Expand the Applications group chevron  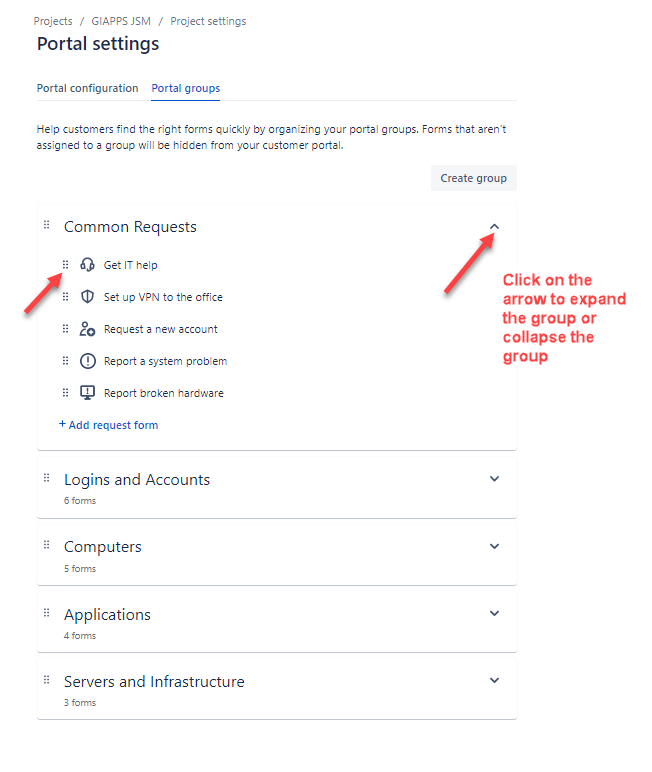[494, 613]
